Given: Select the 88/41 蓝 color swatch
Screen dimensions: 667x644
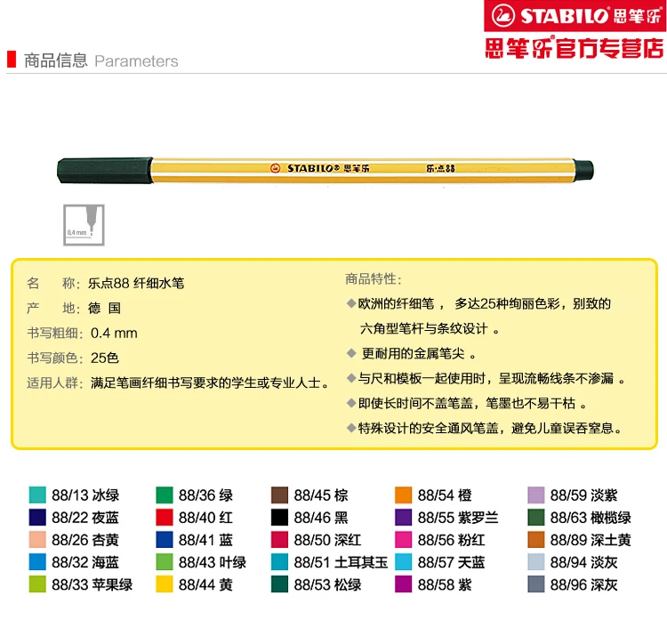Looking at the screenshot, I should pos(165,539).
